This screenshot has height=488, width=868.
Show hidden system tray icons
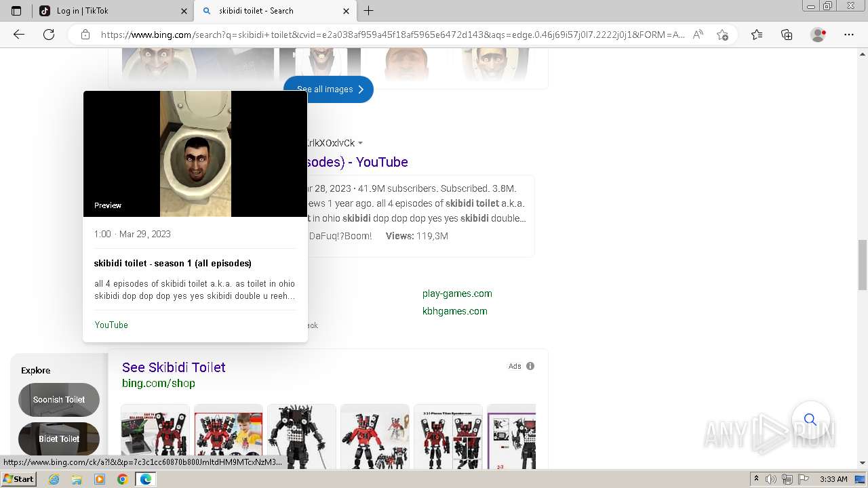(756, 479)
